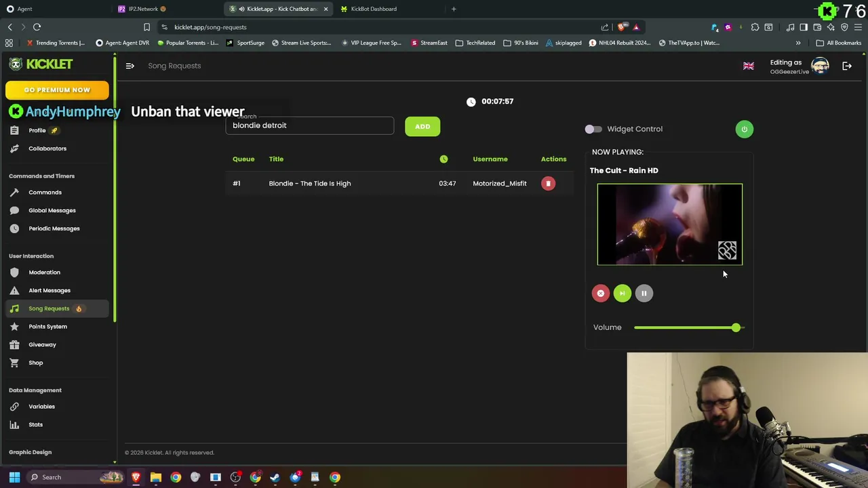Collapse the sidebar with the hamburger icon

[130, 66]
